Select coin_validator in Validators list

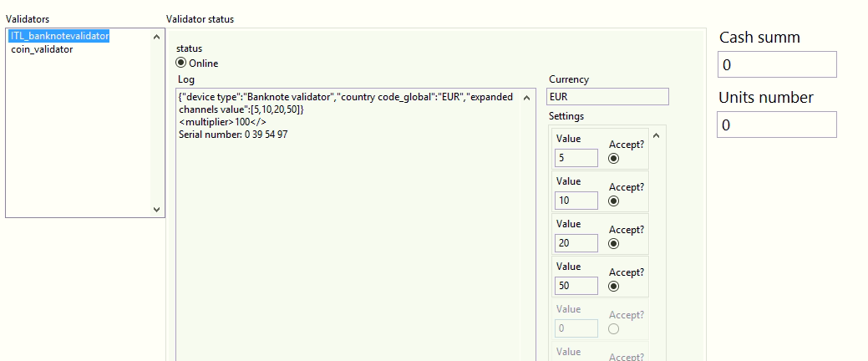pyautogui.click(x=42, y=49)
